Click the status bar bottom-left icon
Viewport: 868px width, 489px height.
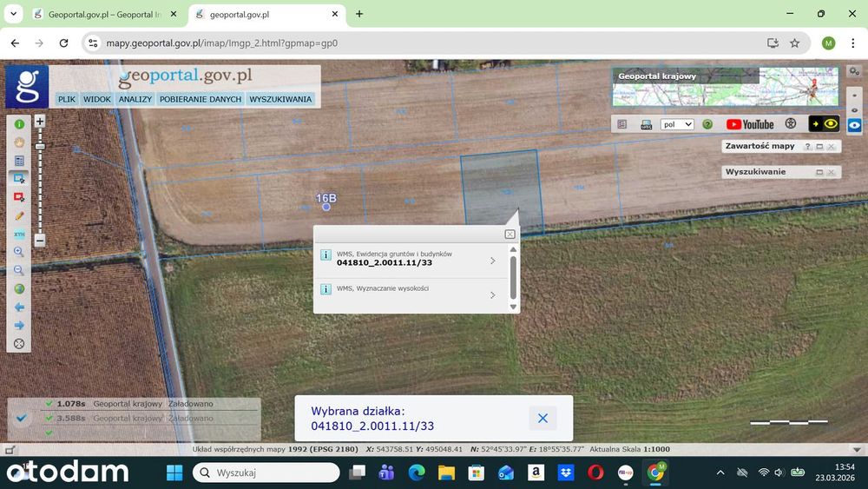point(10,450)
